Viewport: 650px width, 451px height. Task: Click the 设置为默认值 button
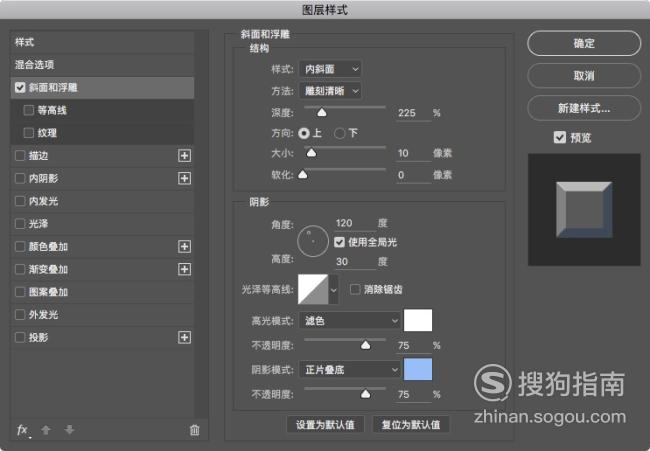coord(325,424)
